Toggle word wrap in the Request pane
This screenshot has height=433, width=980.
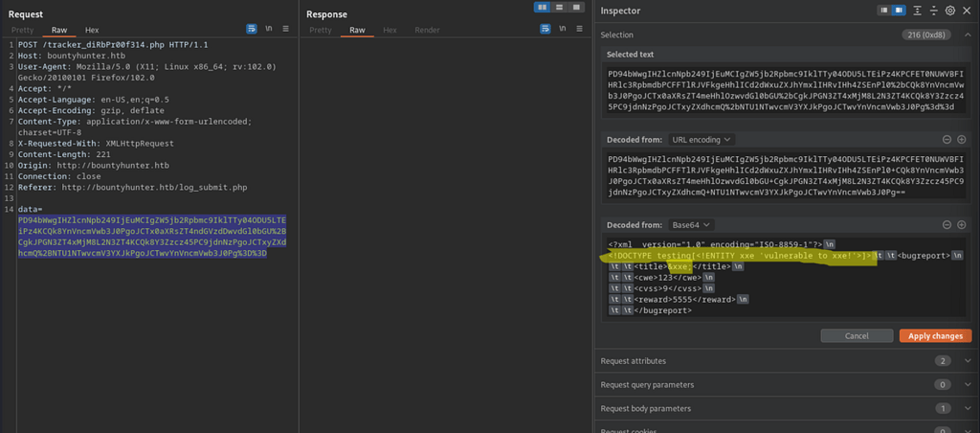(252, 30)
